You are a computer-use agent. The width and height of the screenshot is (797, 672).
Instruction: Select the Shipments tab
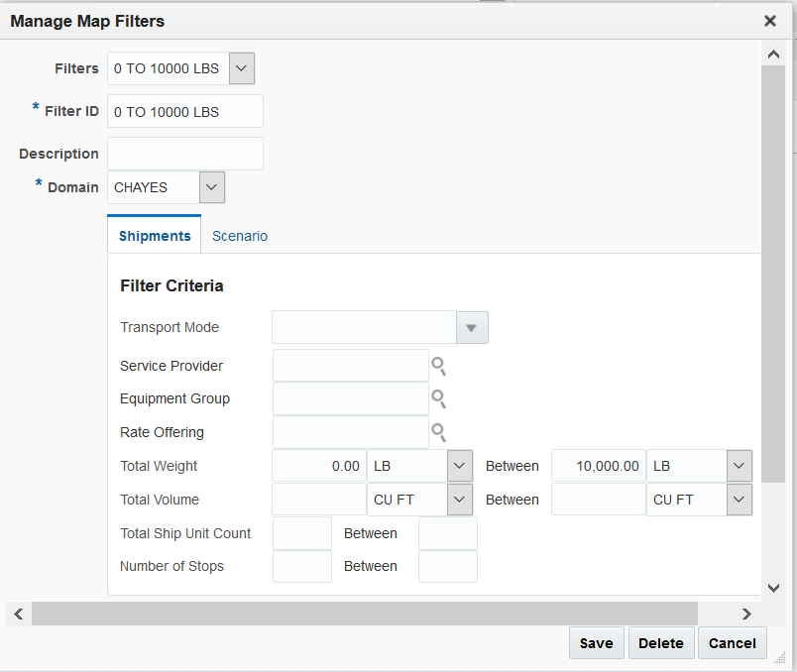(x=155, y=236)
